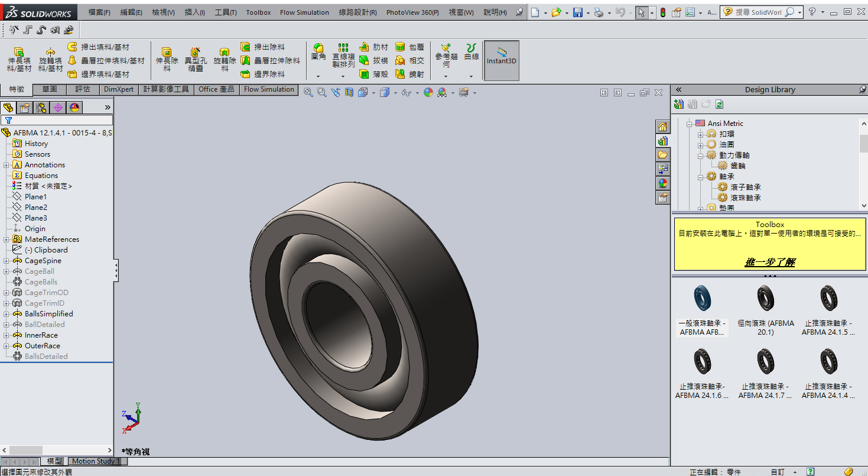Viewport: 868px width, 476px height.
Task: Click the Add File Location icon in Design Library
Action: (679, 104)
